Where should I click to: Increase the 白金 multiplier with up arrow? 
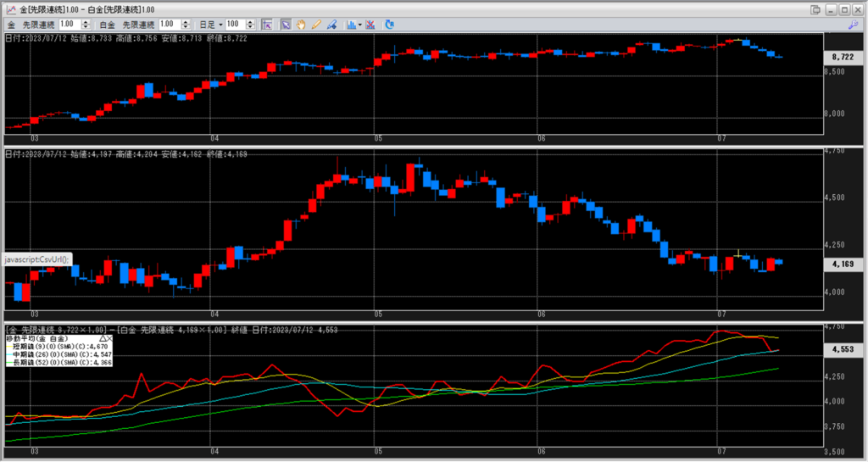tap(186, 22)
